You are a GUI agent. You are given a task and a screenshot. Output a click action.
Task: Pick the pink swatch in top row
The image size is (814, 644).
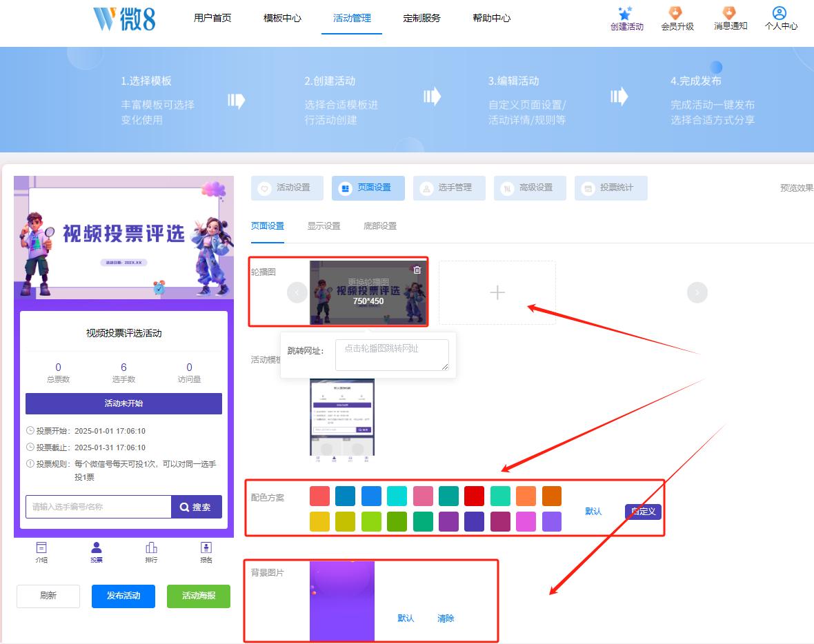pos(423,496)
